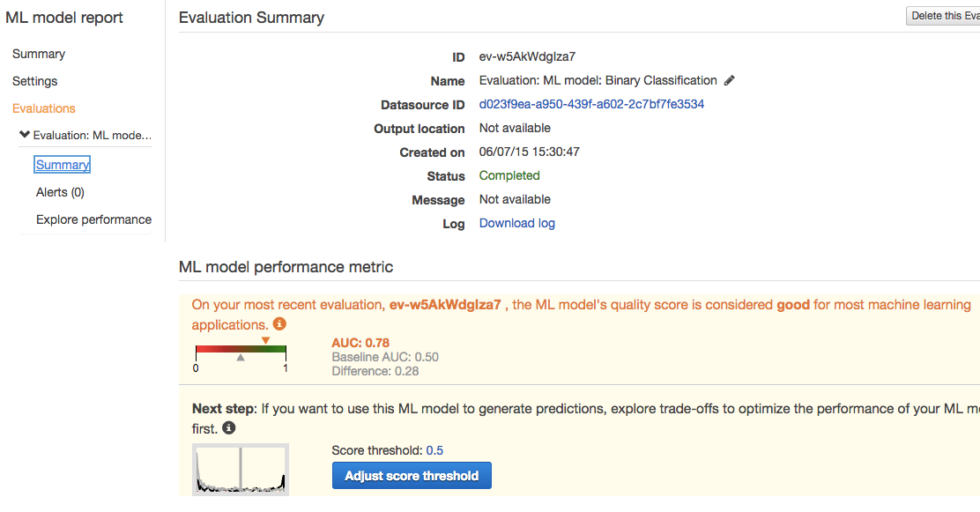Click the orange AUC marker triangle

(x=265, y=341)
